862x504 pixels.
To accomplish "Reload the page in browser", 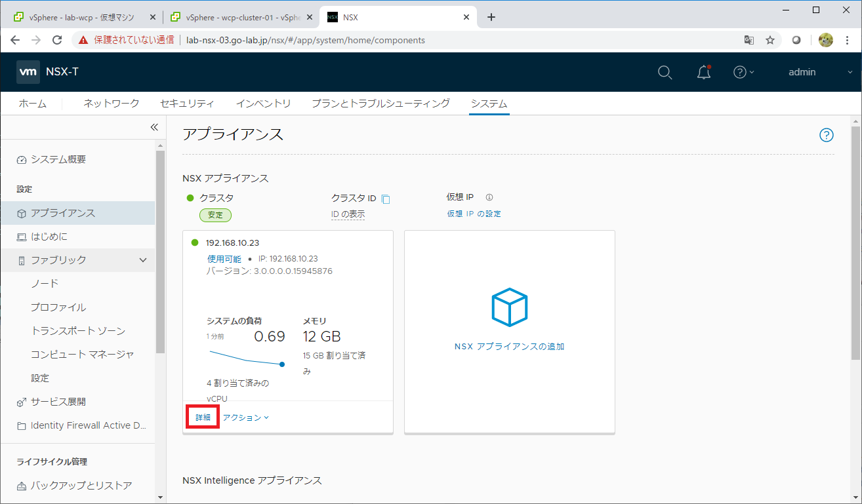I will coord(57,40).
